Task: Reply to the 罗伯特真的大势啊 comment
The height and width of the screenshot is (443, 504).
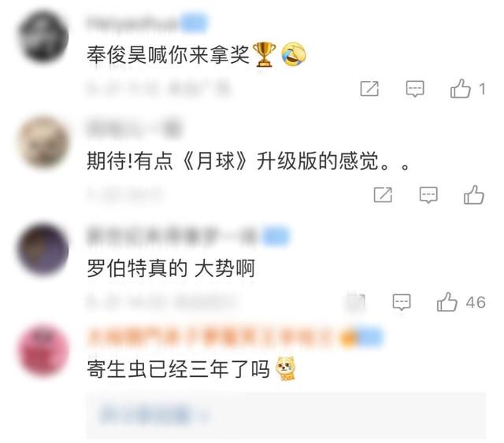Action: 402,302
